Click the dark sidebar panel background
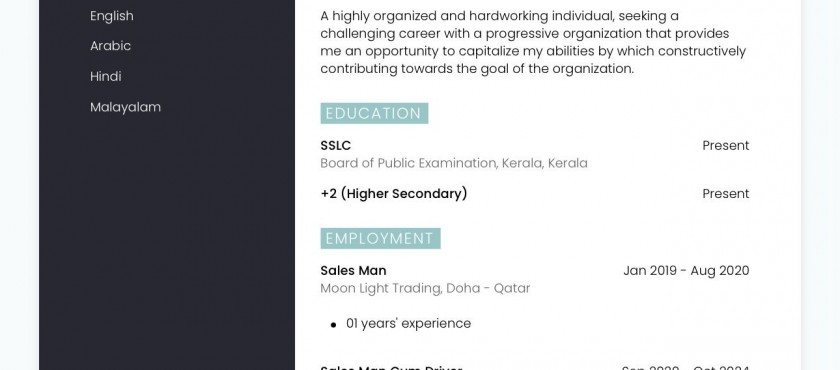Screen dimensions: 840x370 click(x=167, y=241)
